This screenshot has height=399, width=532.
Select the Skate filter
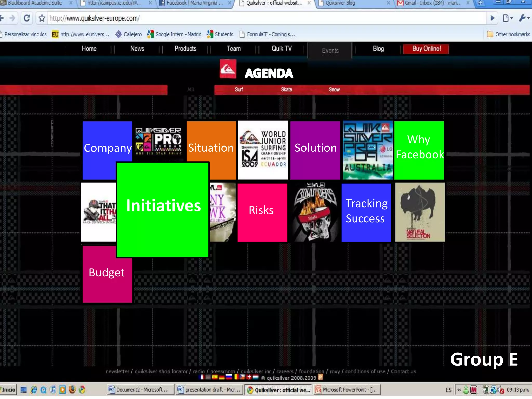click(x=286, y=90)
